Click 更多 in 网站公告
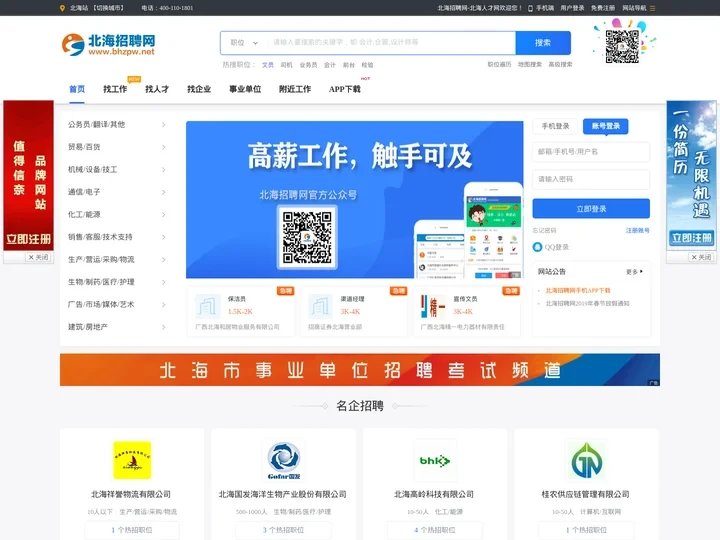Image resolution: width=720 pixels, height=540 pixels. 634,272
